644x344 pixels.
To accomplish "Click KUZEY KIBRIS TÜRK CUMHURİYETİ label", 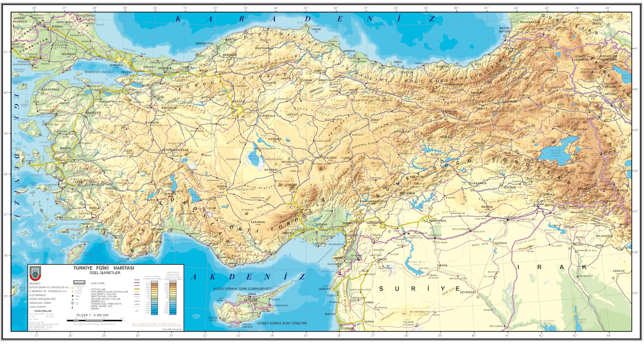I will pos(242,289).
